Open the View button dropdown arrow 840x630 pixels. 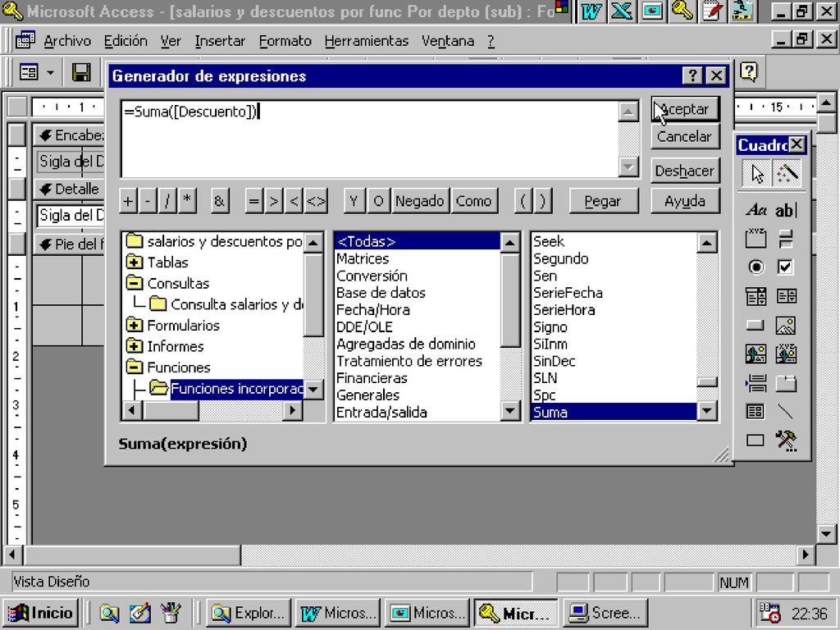coord(50,72)
